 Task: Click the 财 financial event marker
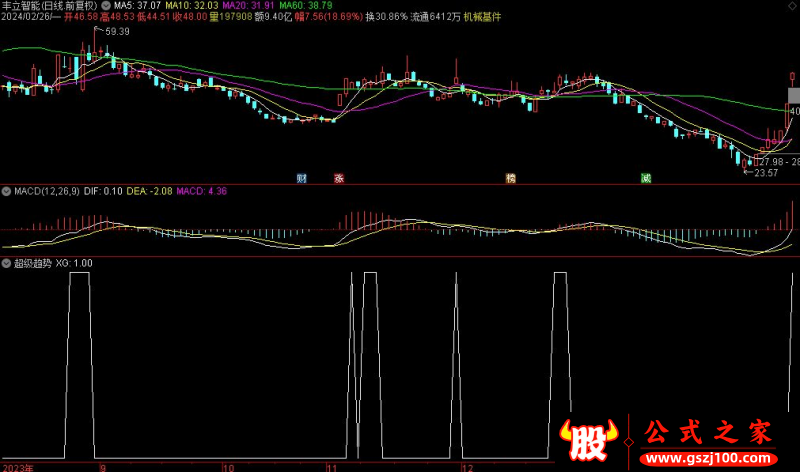tap(301, 179)
